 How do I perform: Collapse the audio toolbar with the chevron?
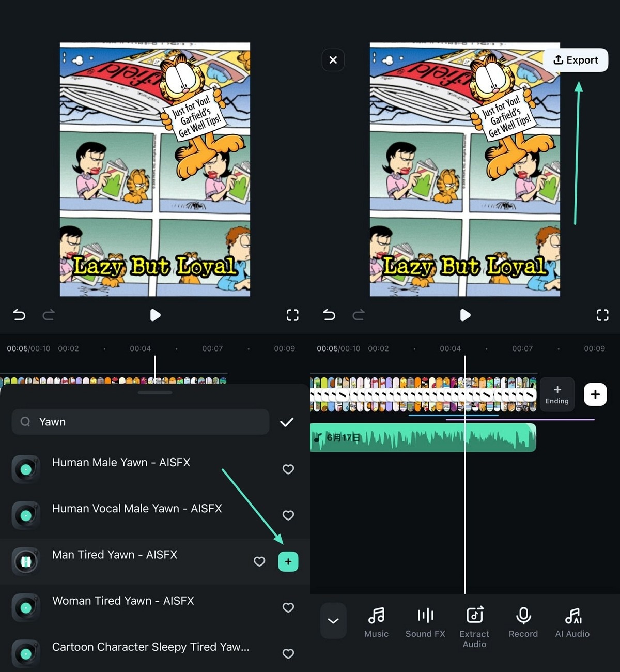pyautogui.click(x=333, y=621)
